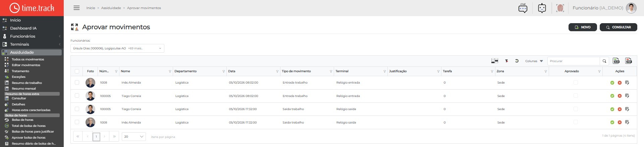The width and height of the screenshot is (644, 147).
Task: Open Aprovar bolsa de horas in sidebar
Action: coord(29,138)
